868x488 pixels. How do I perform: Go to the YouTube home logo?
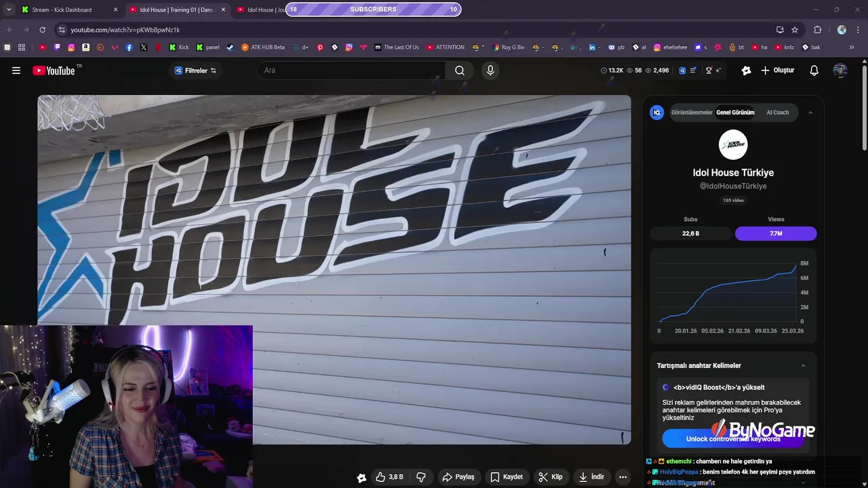tap(54, 70)
